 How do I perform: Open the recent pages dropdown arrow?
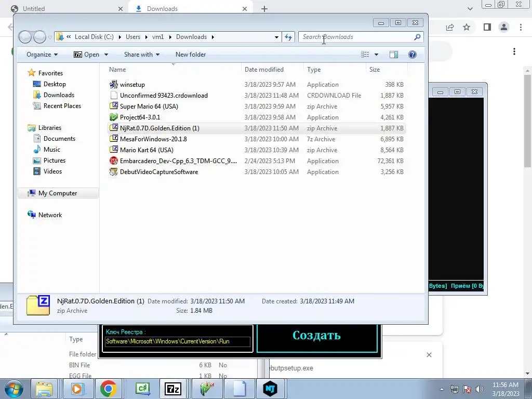coord(50,37)
